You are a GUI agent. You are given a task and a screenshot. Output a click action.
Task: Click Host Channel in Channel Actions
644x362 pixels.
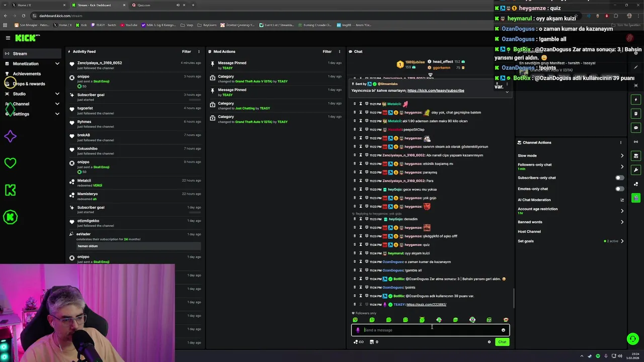[529, 231]
